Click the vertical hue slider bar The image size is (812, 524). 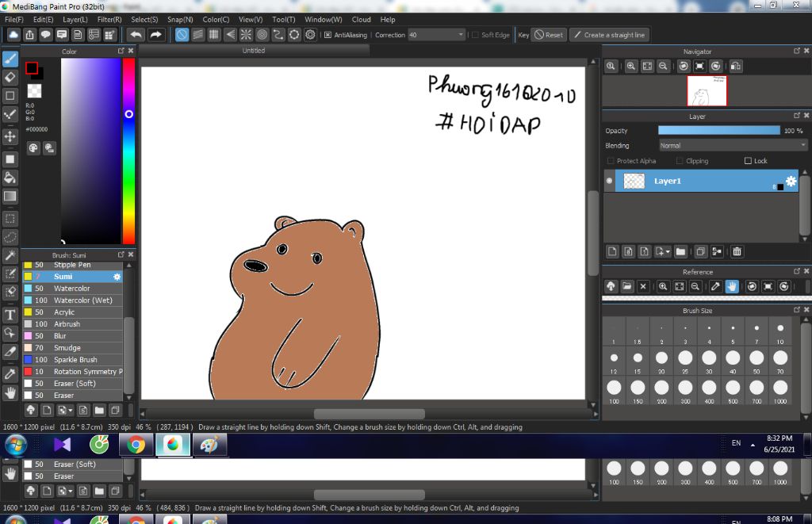point(128,150)
